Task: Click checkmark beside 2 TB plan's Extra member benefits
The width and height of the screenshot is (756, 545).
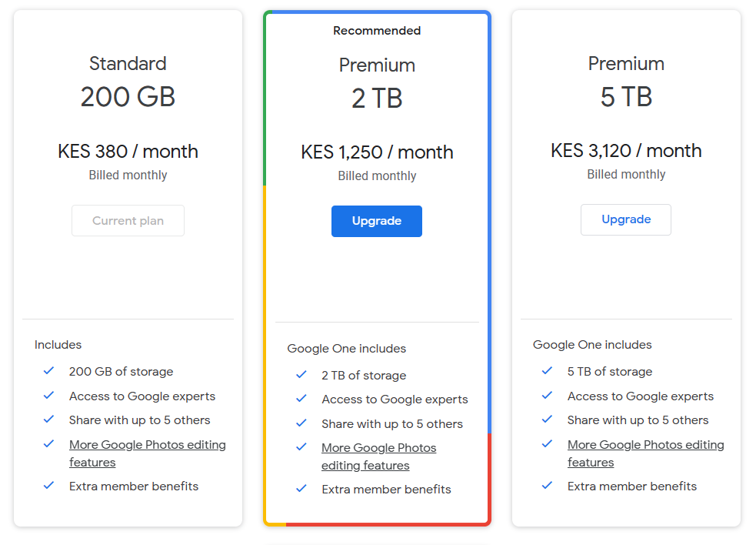Action: coord(301,489)
